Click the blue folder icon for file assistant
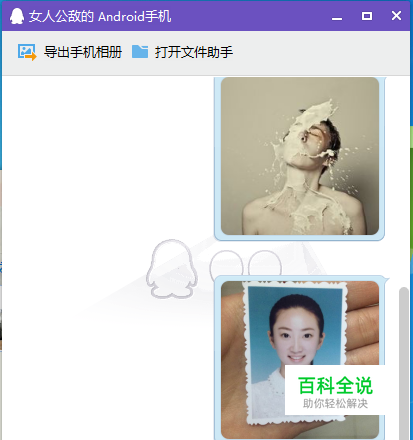 [140, 52]
